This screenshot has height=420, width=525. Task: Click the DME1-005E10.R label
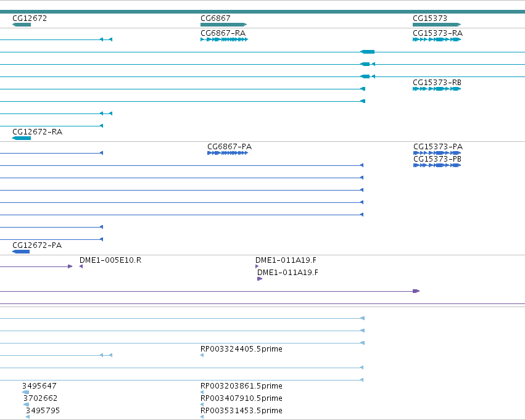(110, 260)
